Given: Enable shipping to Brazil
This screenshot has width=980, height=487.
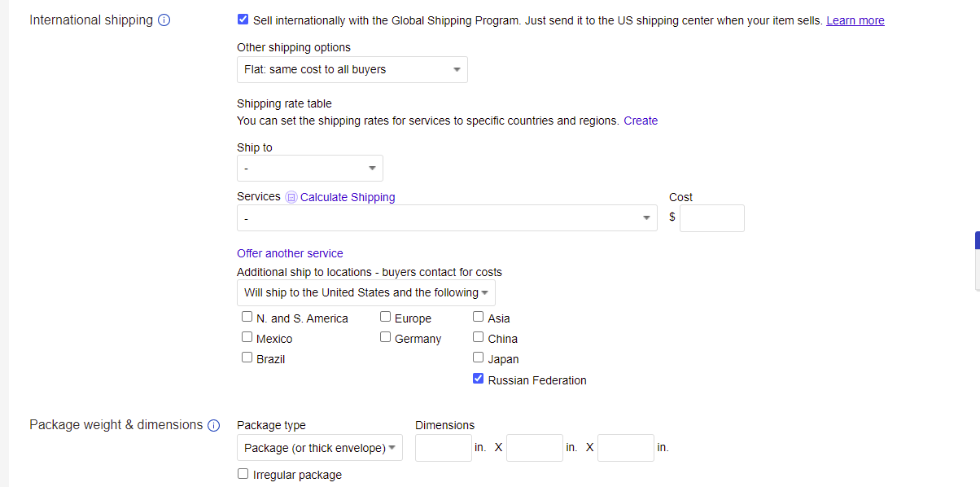Looking at the screenshot, I should tap(247, 357).
